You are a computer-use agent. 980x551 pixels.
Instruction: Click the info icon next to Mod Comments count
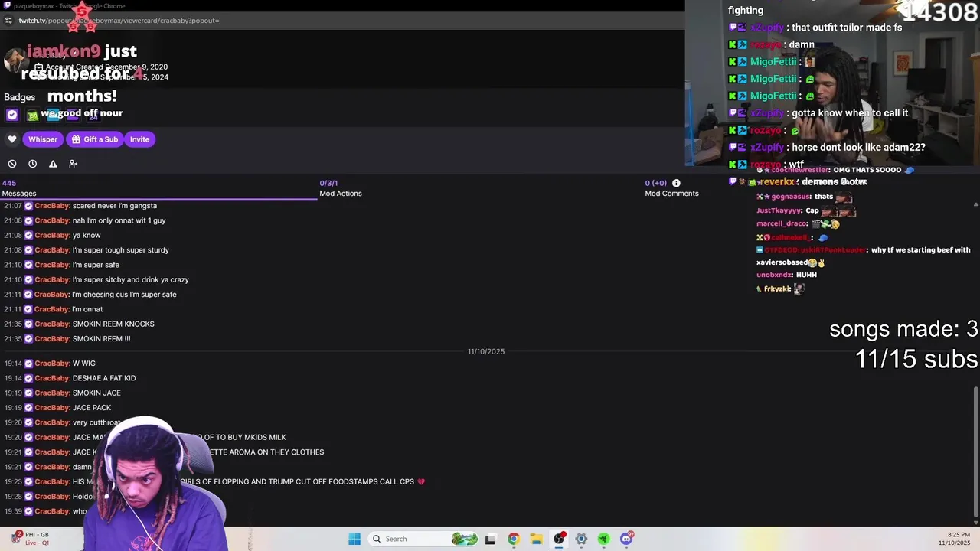point(676,183)
